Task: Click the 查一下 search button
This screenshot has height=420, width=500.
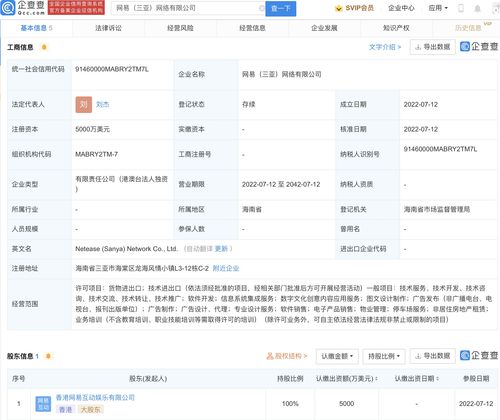Action: click(281, 8)
